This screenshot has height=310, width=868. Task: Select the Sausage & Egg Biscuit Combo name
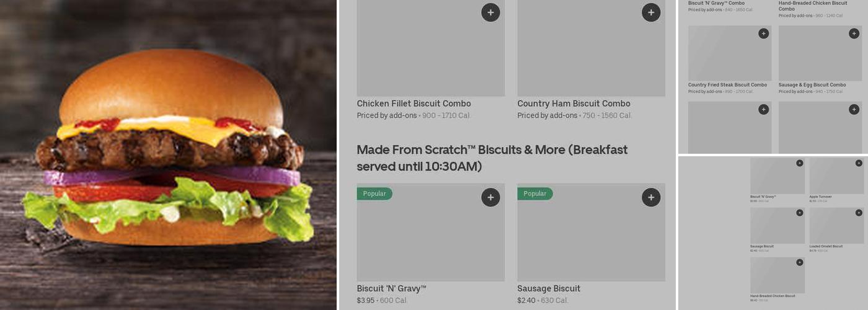coord(812,85)
